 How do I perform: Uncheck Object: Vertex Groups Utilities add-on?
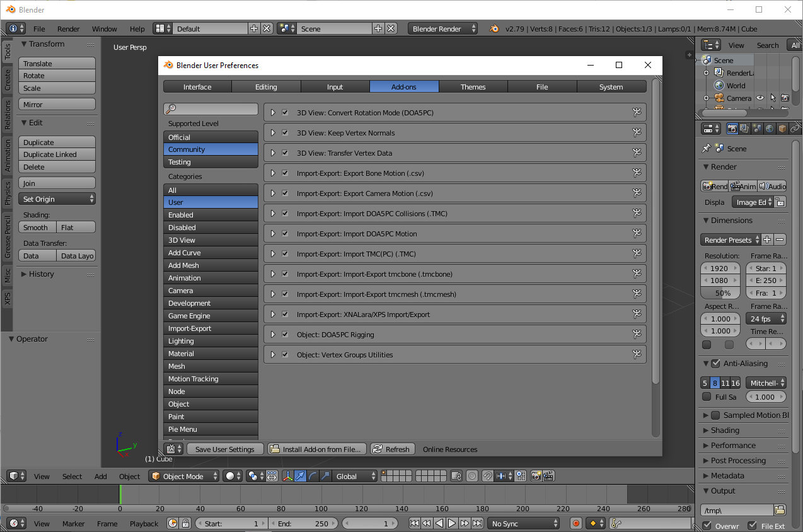[285, 355]
